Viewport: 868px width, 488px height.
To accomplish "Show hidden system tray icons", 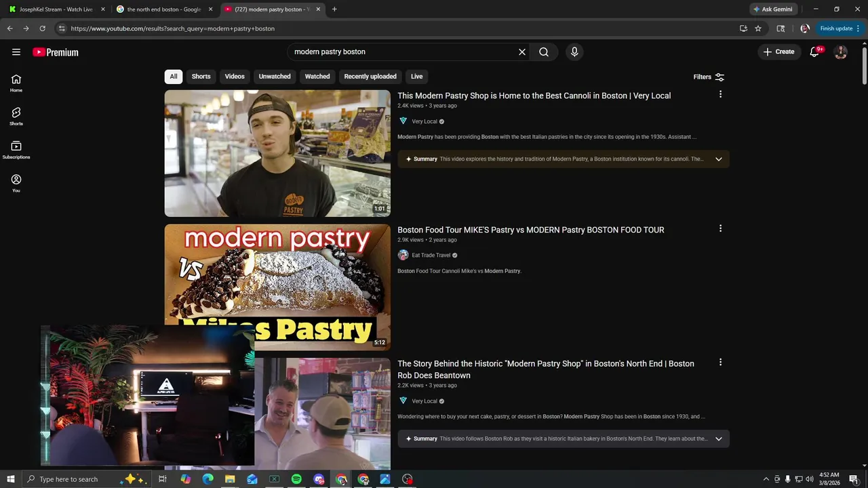I will point(766,479).
